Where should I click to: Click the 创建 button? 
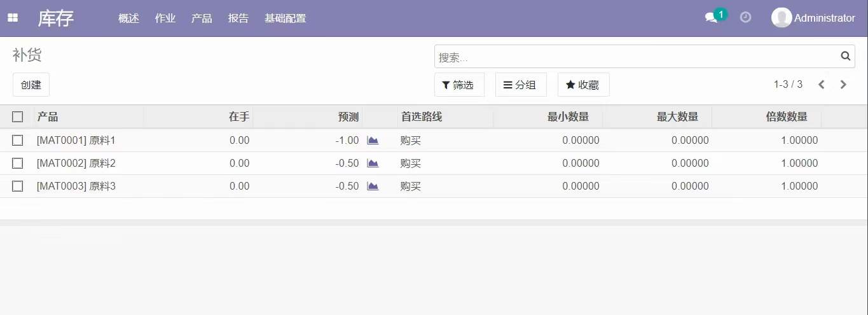click(x=31, y=85)
